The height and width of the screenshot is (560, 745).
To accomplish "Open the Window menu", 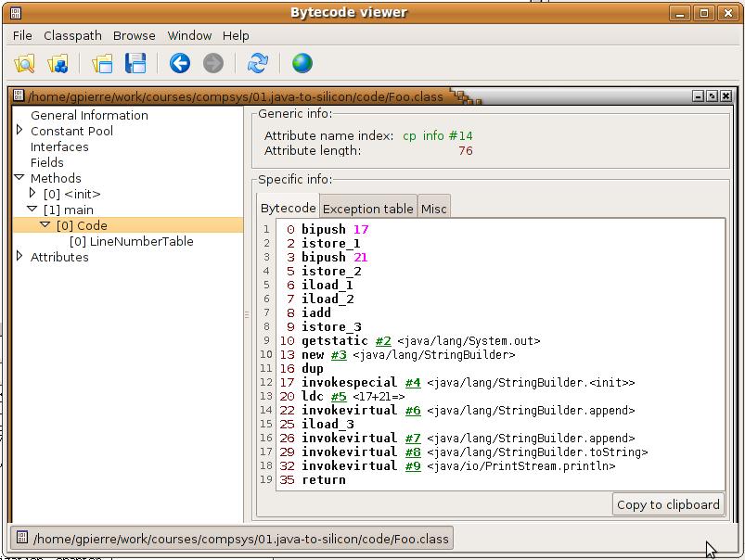I will point(189,35).
